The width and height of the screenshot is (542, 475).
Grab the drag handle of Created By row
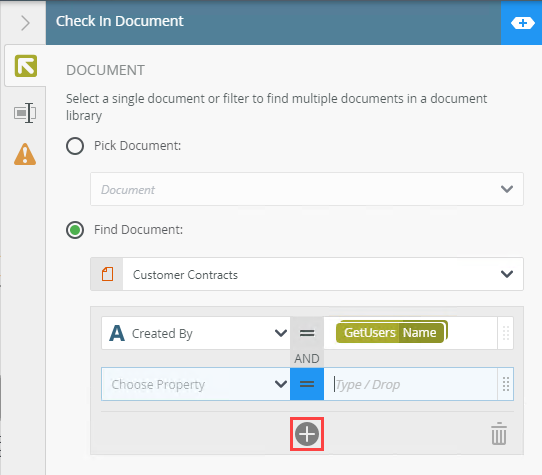point(506,333)
